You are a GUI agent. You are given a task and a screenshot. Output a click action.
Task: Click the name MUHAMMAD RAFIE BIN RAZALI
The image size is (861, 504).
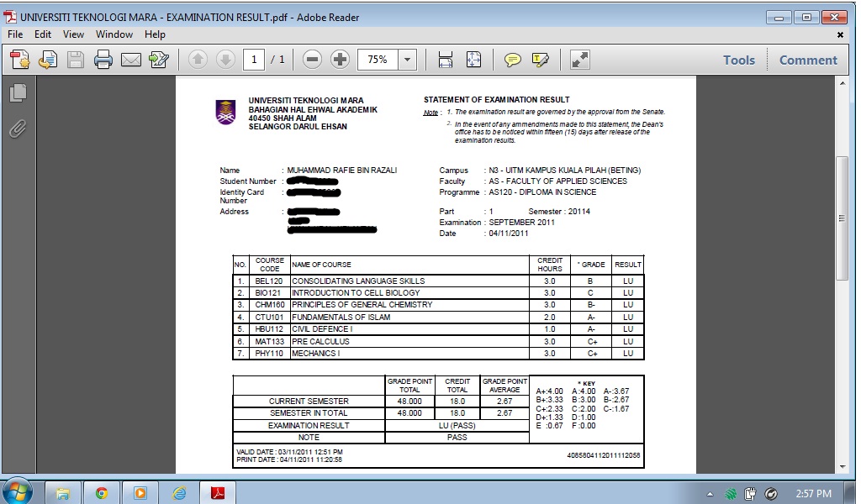click(x=341, y=170)
